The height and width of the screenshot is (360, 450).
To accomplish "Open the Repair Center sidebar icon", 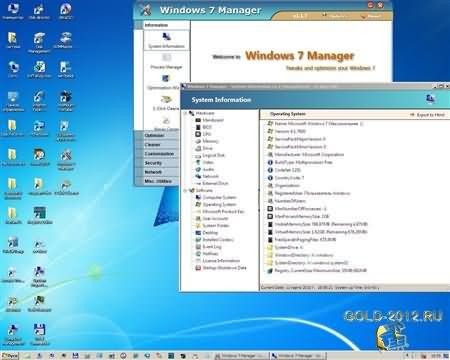I will pos(166,123).
